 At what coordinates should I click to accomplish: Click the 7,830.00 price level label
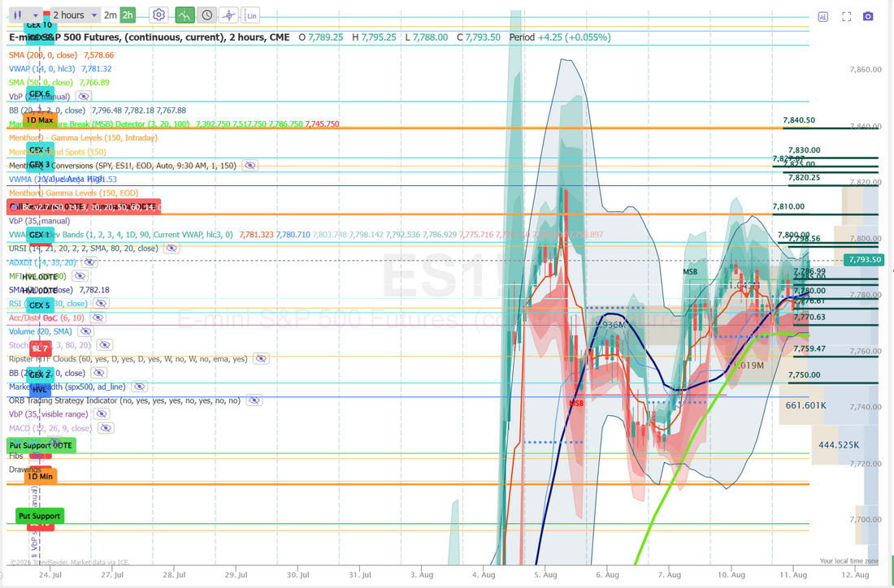(805, 150)
